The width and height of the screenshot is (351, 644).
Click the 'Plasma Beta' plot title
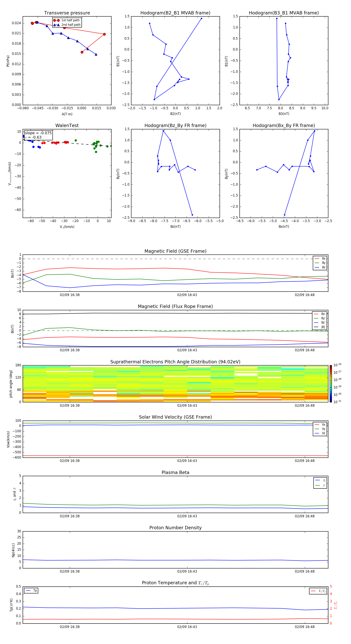point(175,473)
